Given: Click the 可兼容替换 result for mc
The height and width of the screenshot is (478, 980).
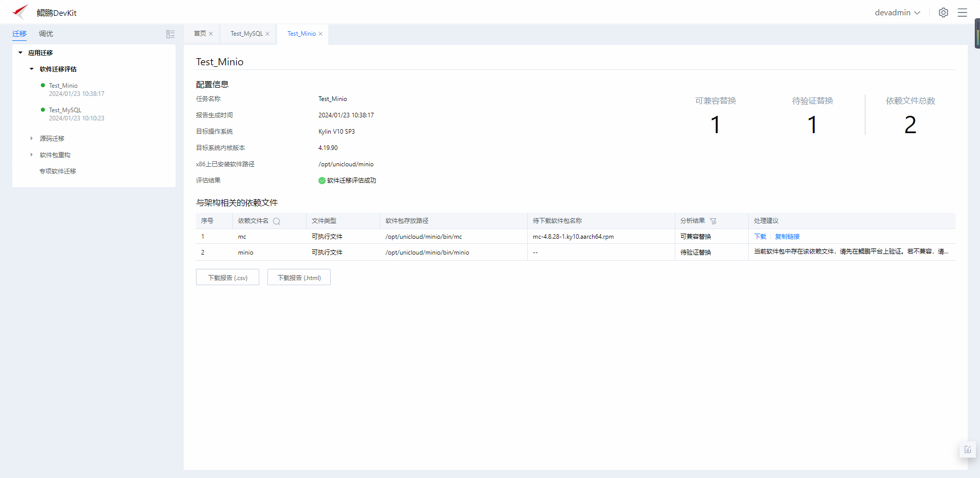Looking at the screenshot, I should [696, 237].
